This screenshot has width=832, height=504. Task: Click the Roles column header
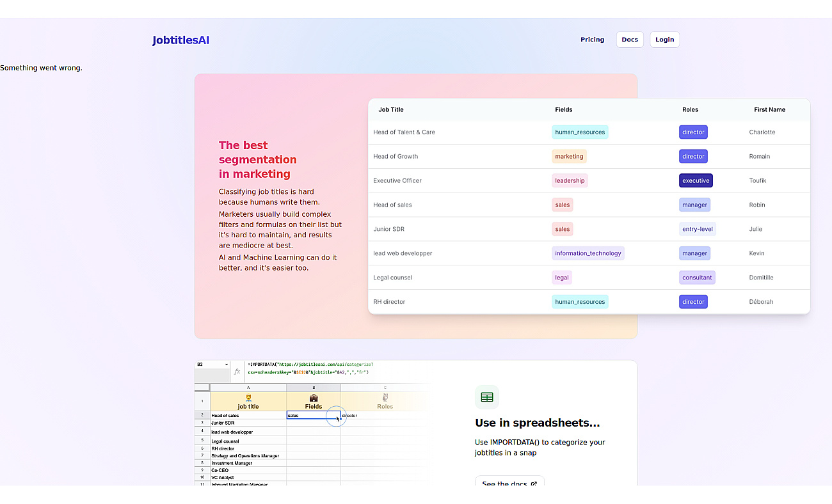(x=690, y=109)
